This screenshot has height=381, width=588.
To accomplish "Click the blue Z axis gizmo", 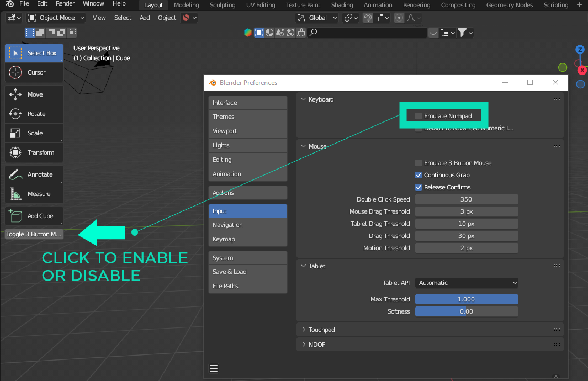I will click(x=580, y=50).
